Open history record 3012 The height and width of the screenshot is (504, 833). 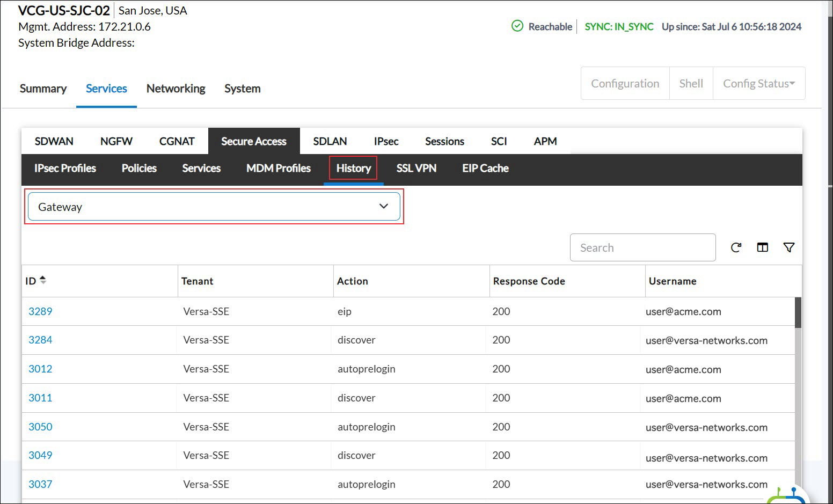(x=40, y=369)
